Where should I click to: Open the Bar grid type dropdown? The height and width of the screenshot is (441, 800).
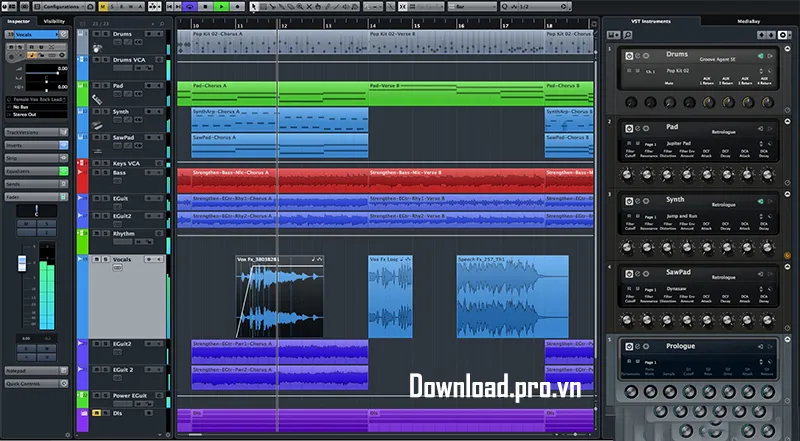(471, 7)
